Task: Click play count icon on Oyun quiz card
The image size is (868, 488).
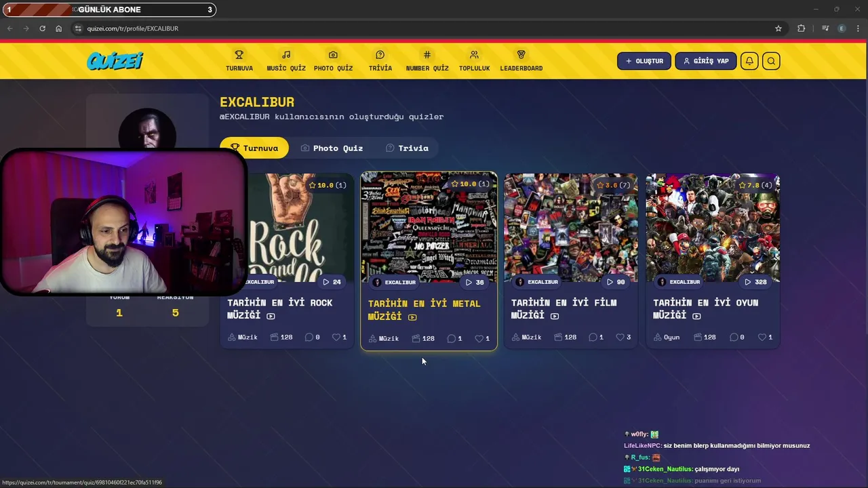Action: (x=748, y=282)
